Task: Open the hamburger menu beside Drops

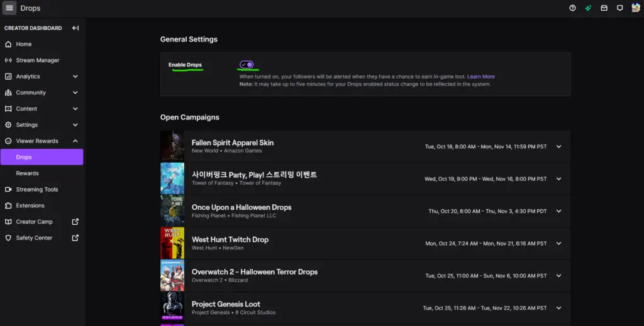Action: point(9,8)
